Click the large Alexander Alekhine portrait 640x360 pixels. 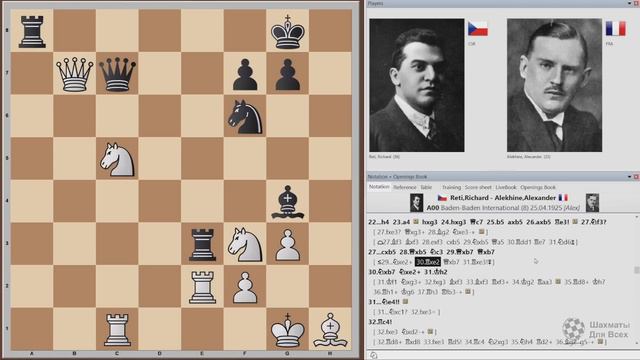[554, 85]
